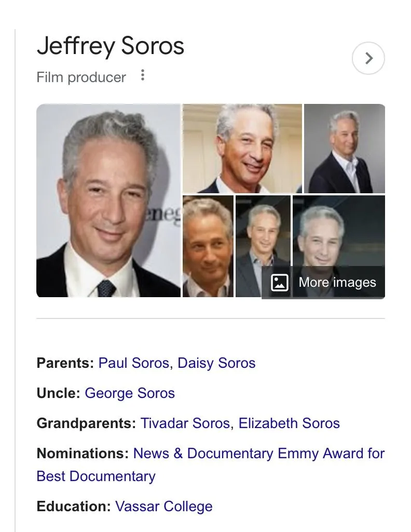
Task: Click the image icon beside More images
Action: click(x=280, y=282)
